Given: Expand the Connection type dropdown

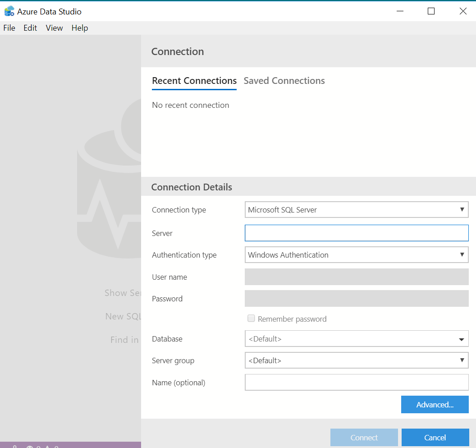Looking at the screenshot, I should pos(356,210).
